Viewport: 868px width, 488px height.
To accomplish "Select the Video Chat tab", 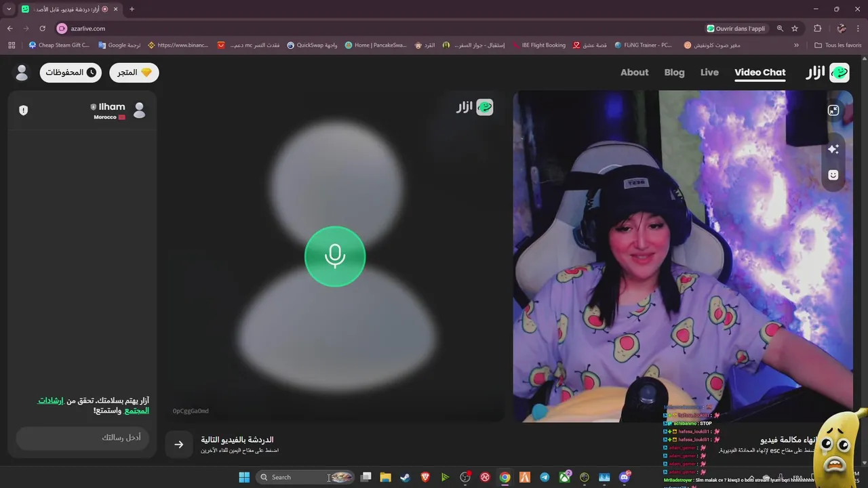I will click(760, 73).
